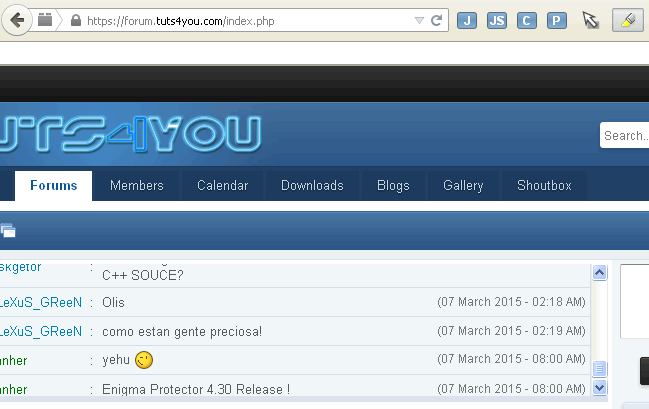Open the Forums tab
Image resolution: width=649 pixels, height=409 pixels.
(x=53, y=185)
